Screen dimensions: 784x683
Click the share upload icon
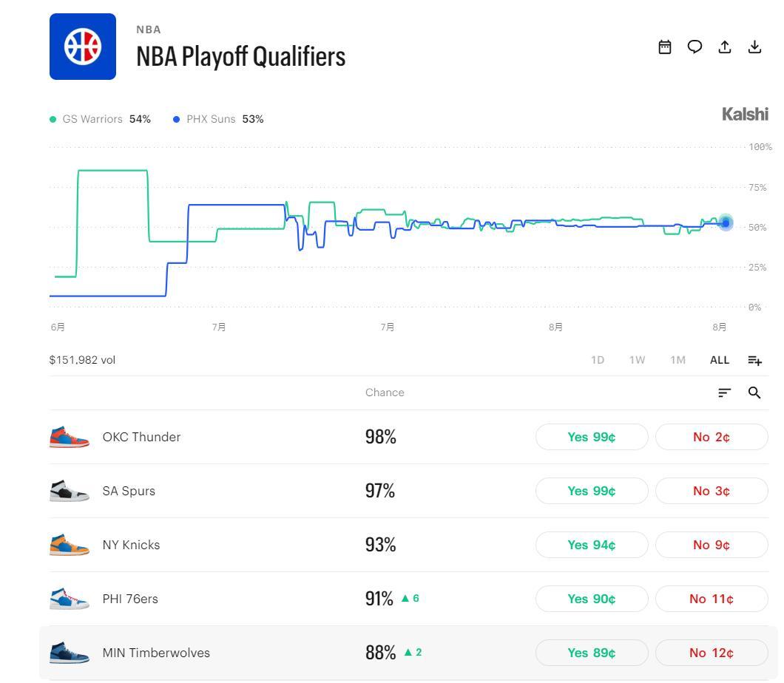point(725,47)
